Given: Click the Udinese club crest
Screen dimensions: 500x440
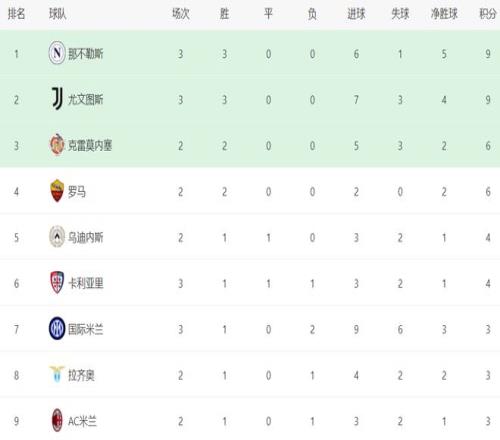Looking at the screenshot, I should [x=57, y=237].
